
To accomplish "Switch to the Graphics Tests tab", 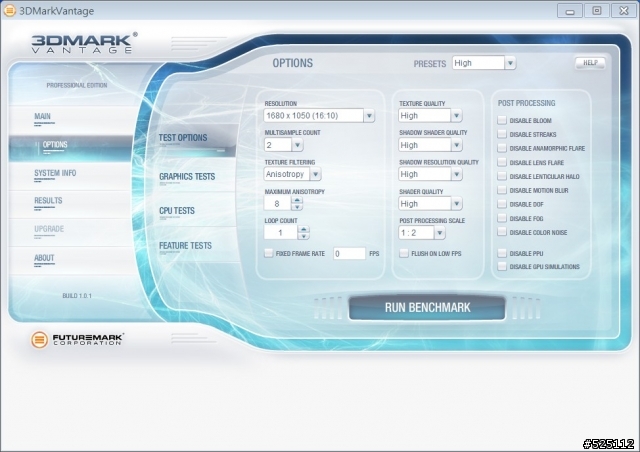I will coord(187,176).
